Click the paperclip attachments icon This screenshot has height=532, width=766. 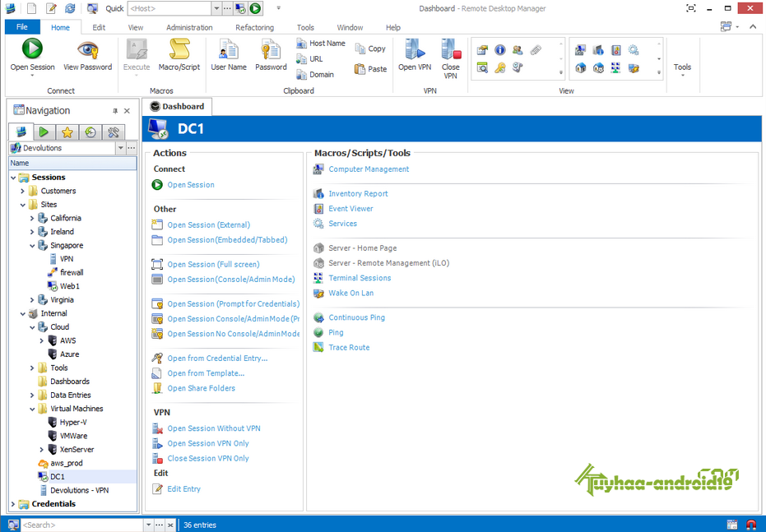coord(536,50)
